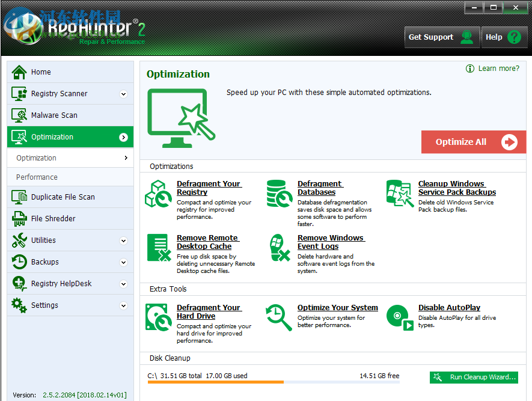
Task: Click the large Optimization monitor graphic
Action: click(182, 118)
